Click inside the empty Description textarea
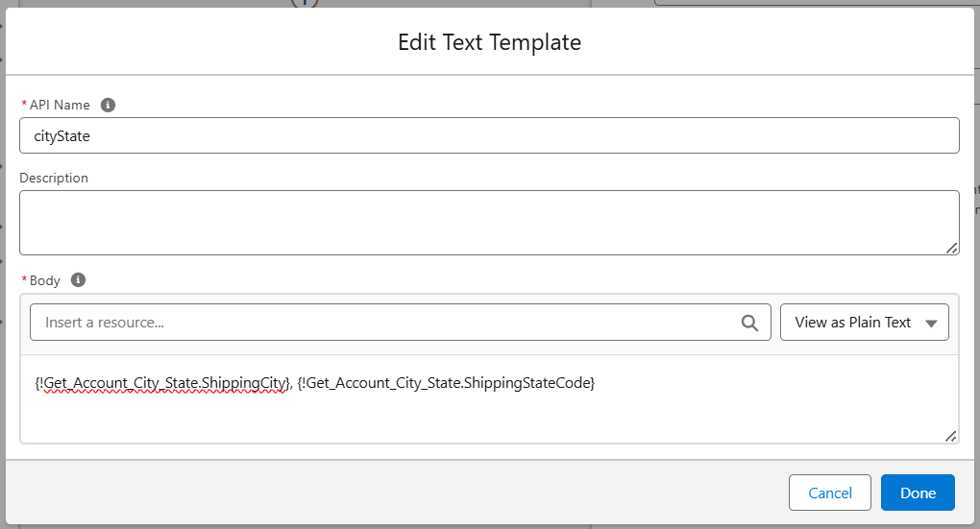This screenshot has width=980, height=529. tap(480, 222)
